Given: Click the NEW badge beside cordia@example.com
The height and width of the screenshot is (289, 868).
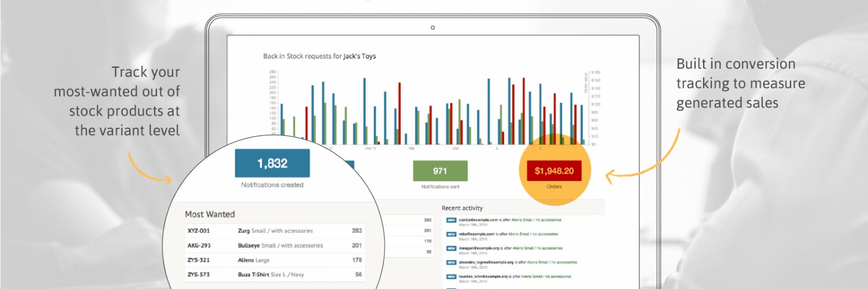Looking at the screenshot, I should click(x=451, y=220).
